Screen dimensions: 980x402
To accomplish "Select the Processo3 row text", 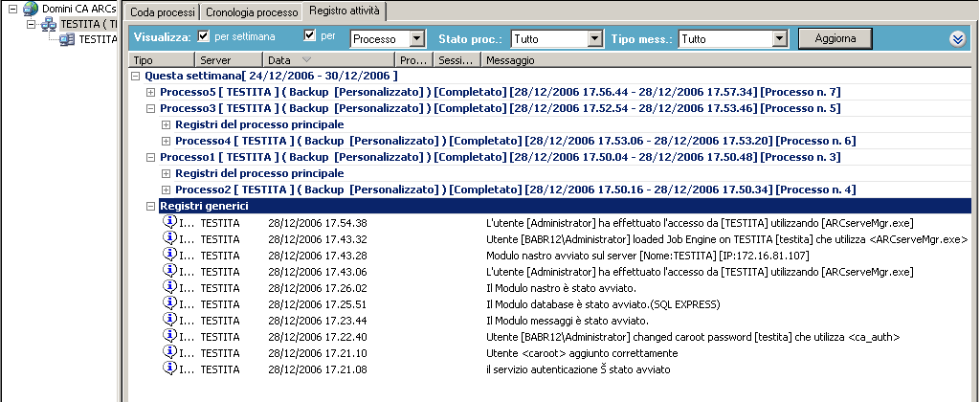I will [500, 109].
